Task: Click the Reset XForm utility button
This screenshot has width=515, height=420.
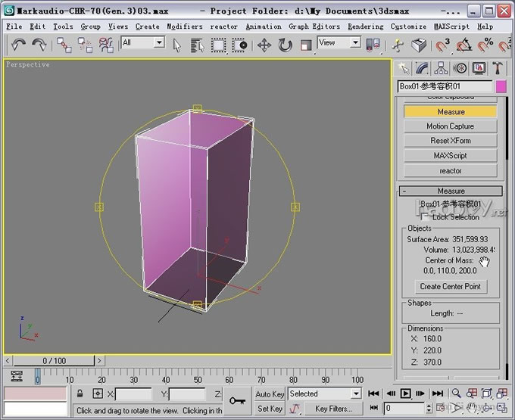Action: click(x=450, y=141)
